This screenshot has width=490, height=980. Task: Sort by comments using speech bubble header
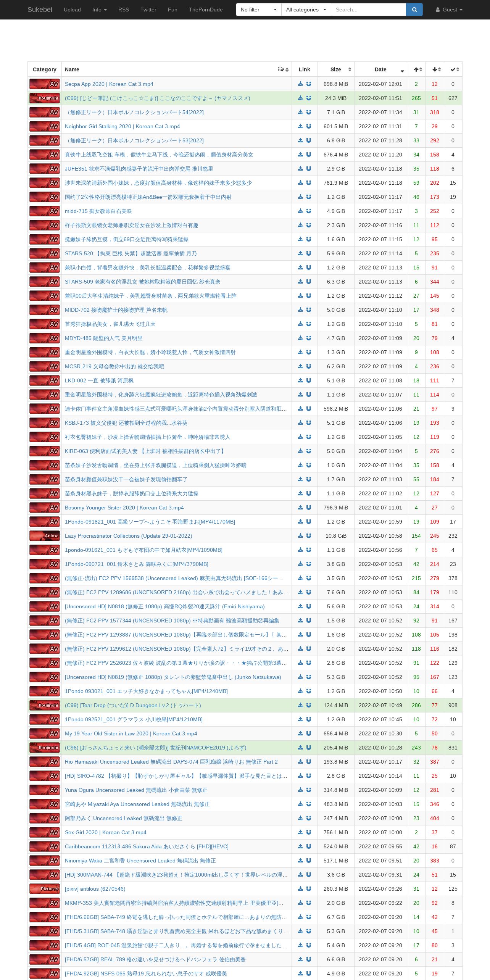(x=283, y=69)
